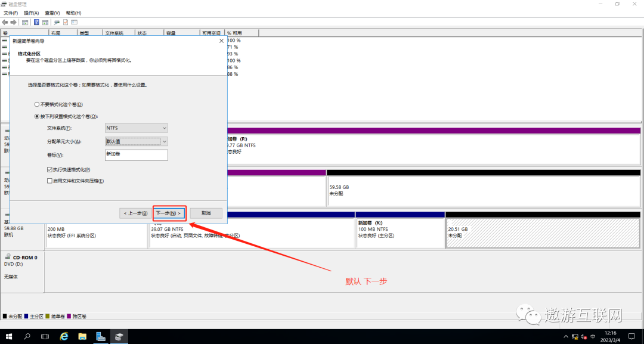The height and width of the screenshot is (344, 644).
Task: Toggle 执行快速格式化 checkbox
Action: point(49,169)
